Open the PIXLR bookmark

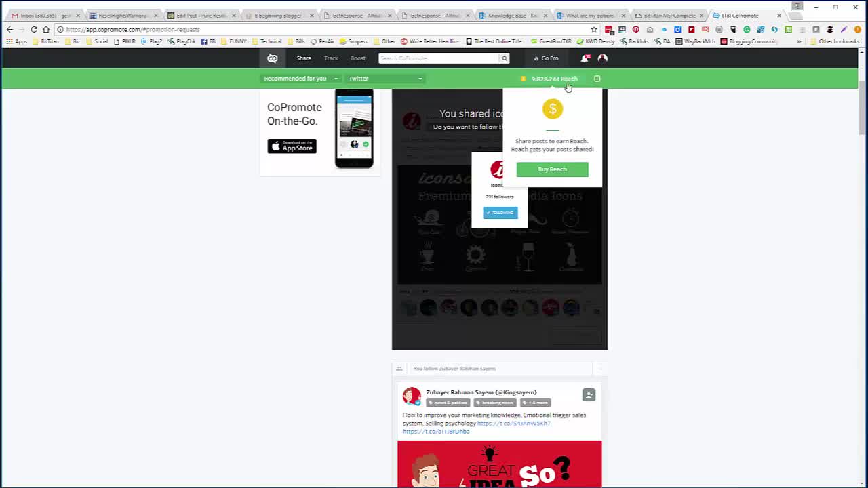pyautogui.click(x=125, y=41)
